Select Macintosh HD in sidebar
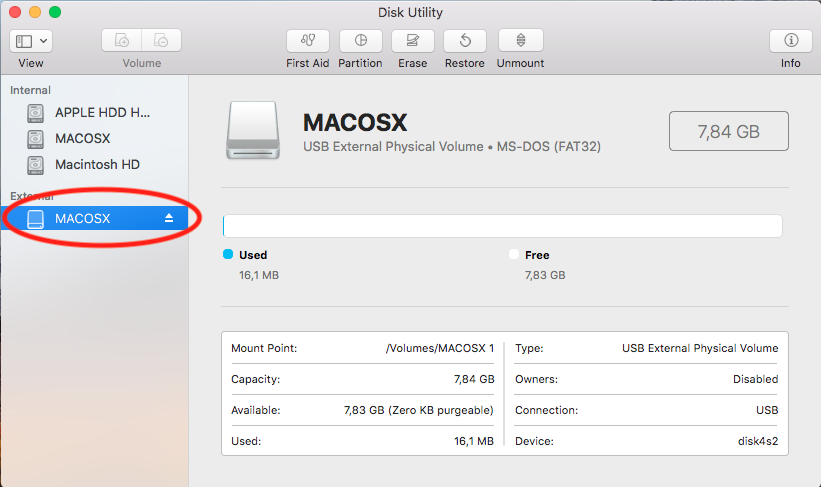821x487 pixels. (98, 165)
